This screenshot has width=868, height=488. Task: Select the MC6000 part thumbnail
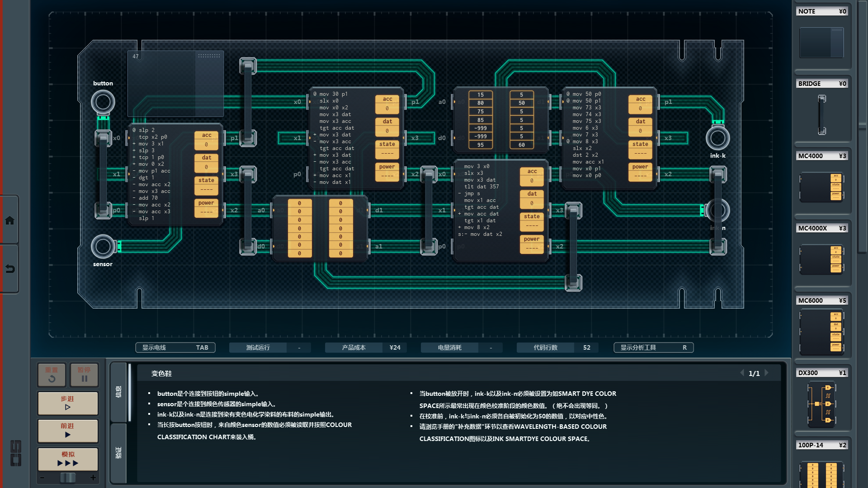[821, 332]
